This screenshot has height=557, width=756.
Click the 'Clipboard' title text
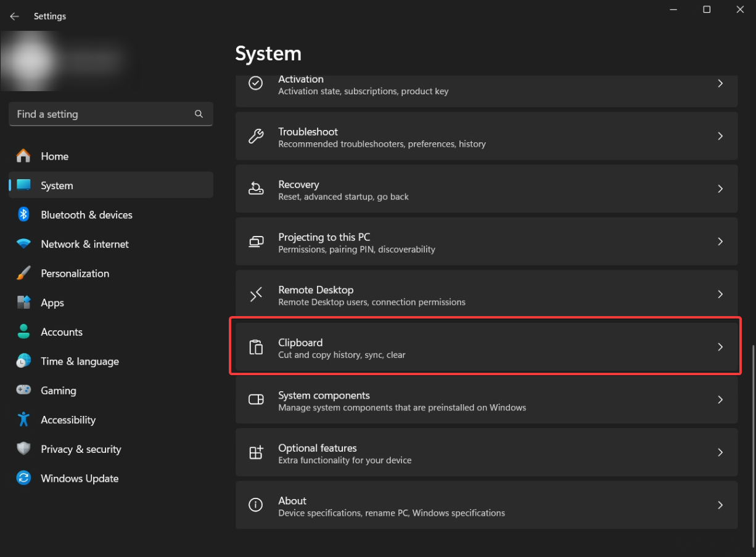pos(300,343)
